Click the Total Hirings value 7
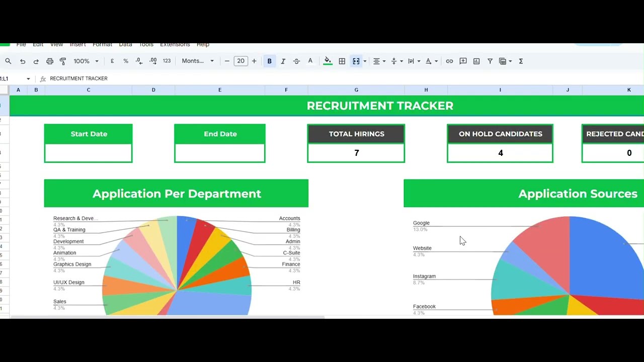644x362 pixels. click(x=356, y=153)
